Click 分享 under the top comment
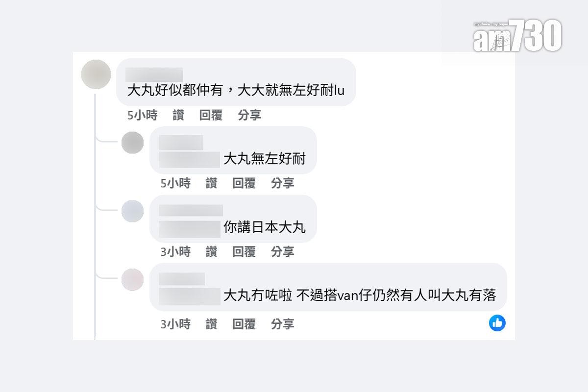Viewport: 588px width, 392px height. [x=250, y=115]
